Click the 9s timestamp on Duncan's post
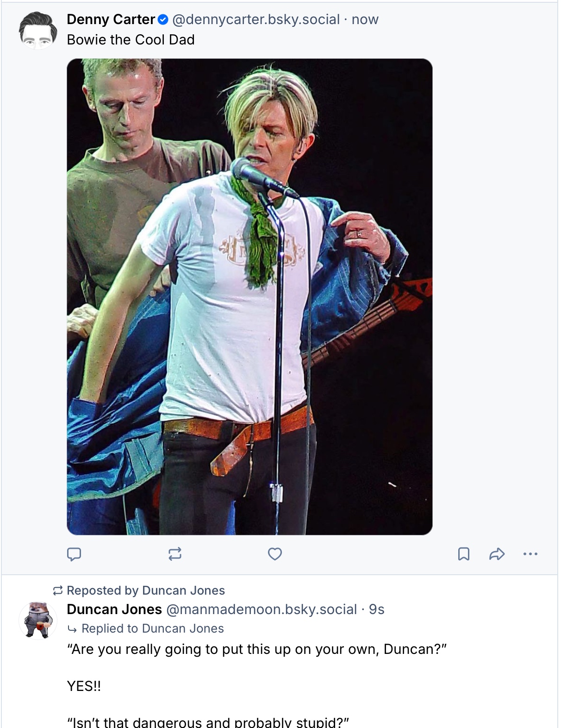Screen dimensions: 561x728 click(x=377, y=609)
